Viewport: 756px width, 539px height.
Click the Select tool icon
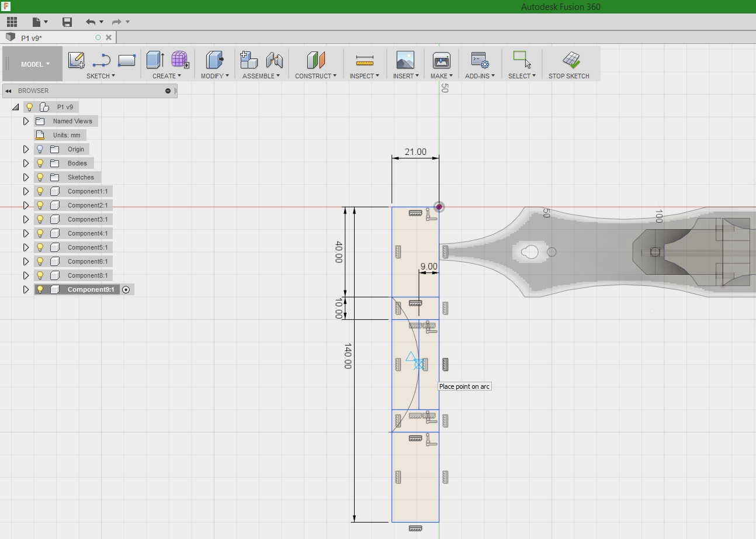pyautogui.click(x=521, y=59)
